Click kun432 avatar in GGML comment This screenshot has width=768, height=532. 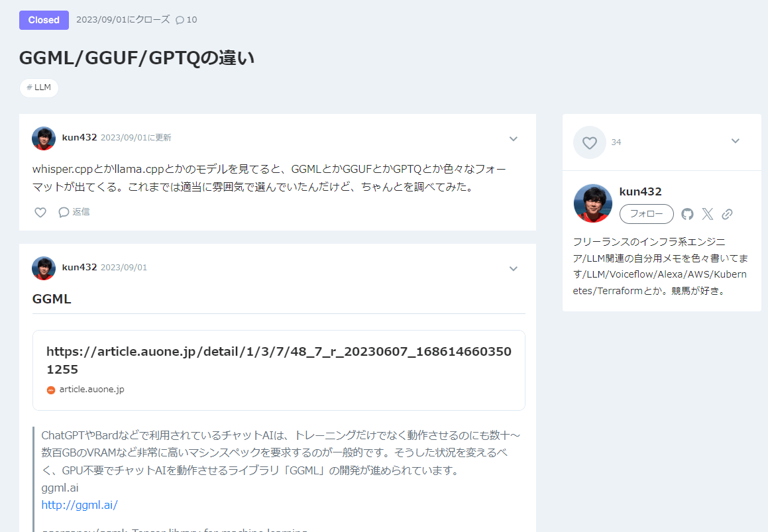44,268
